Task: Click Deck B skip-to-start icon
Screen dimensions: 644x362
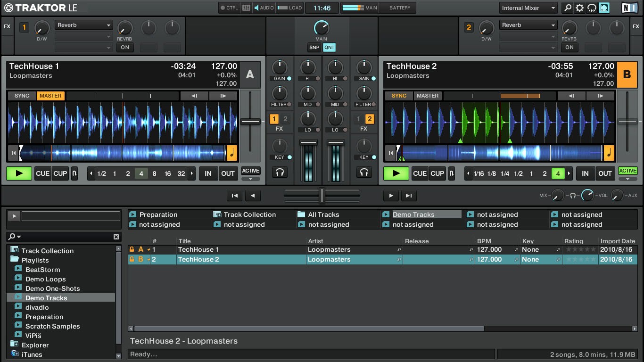Action: pyautogui.click(x=390, y=153)
